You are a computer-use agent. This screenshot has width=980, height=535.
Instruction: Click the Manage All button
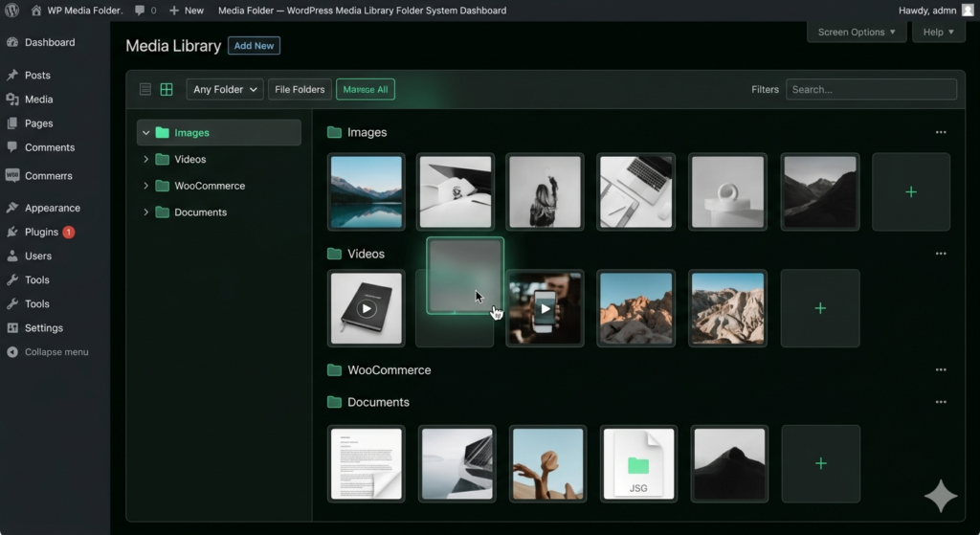pos(366,89)
